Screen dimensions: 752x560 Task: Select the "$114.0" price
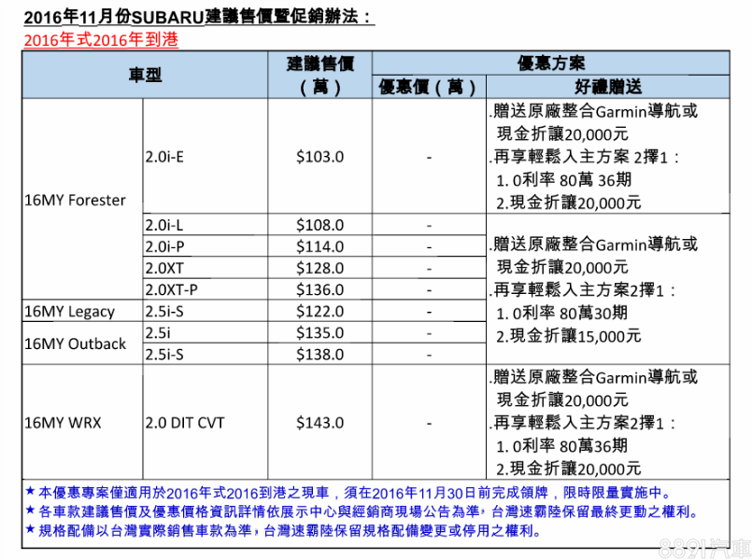(319, 246)
